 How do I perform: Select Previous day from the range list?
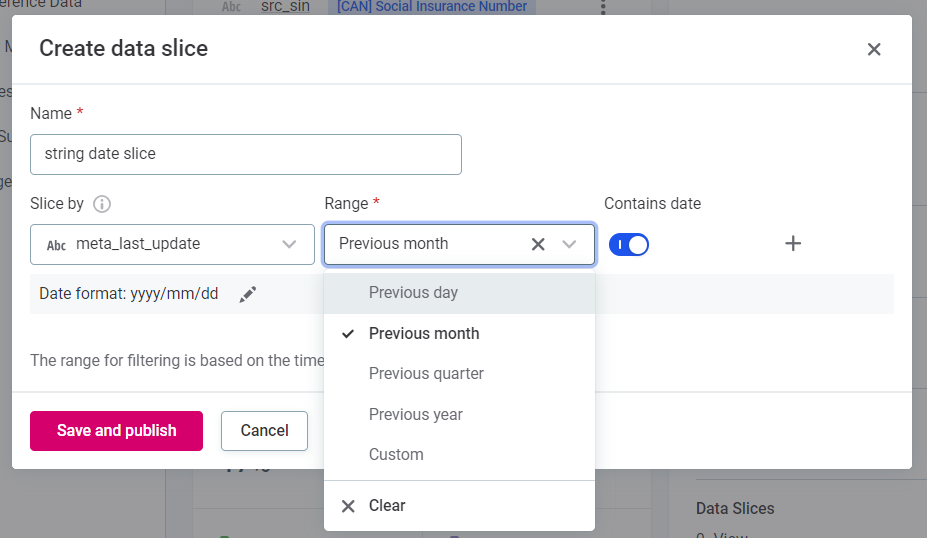[x=413, y=293]
